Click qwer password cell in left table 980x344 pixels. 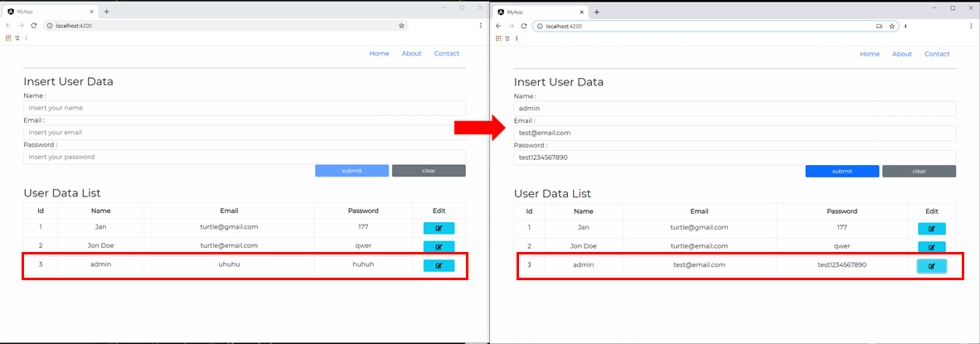[x=363, y=246]
